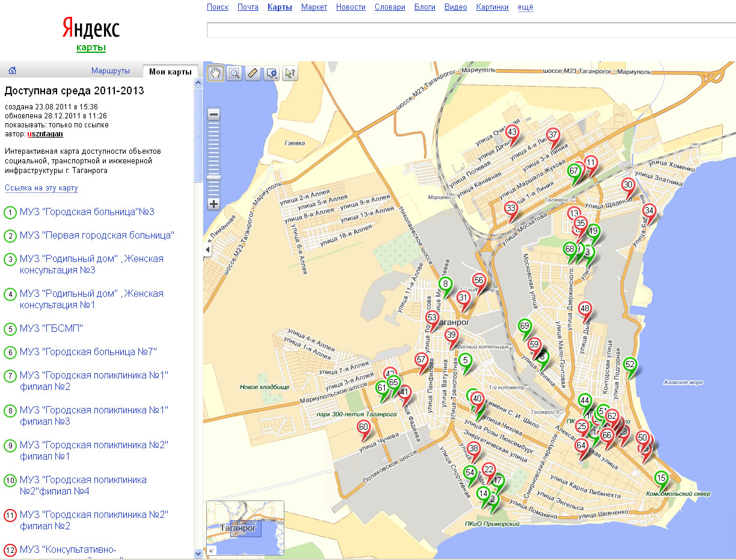
Task: Click red map marker 57
Action: [422, 361]
